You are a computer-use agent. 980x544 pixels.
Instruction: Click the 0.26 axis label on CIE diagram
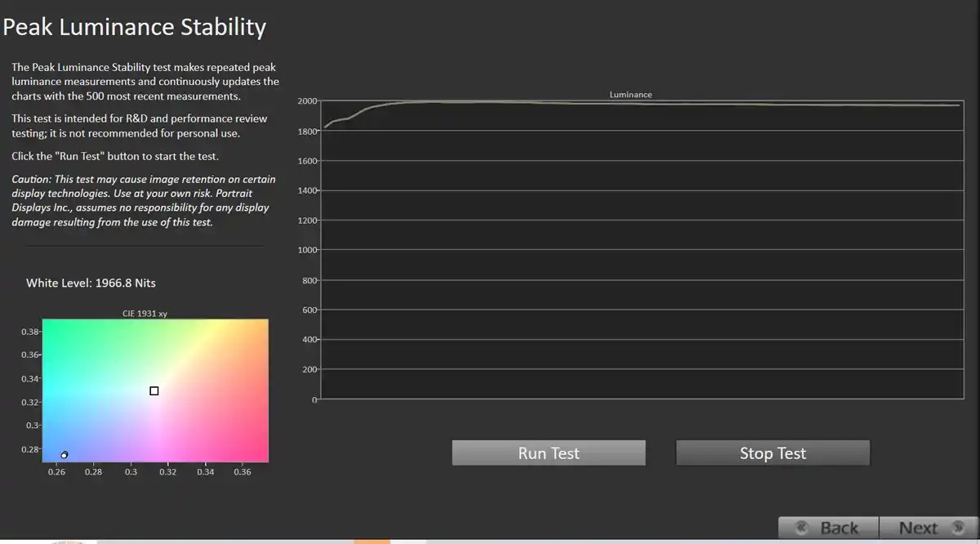click(x=56, y=471)
